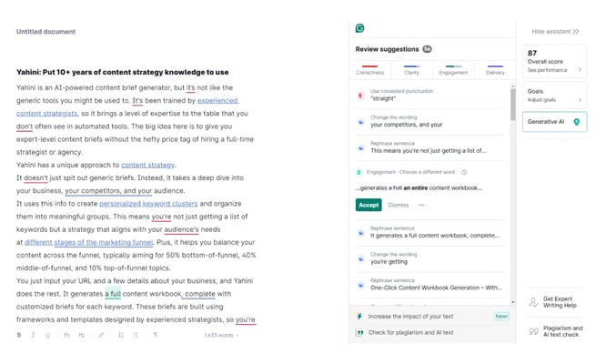Screen dimensions: 606x364
Task: Click Get Expert Writing Help
Action: [555, 302]
